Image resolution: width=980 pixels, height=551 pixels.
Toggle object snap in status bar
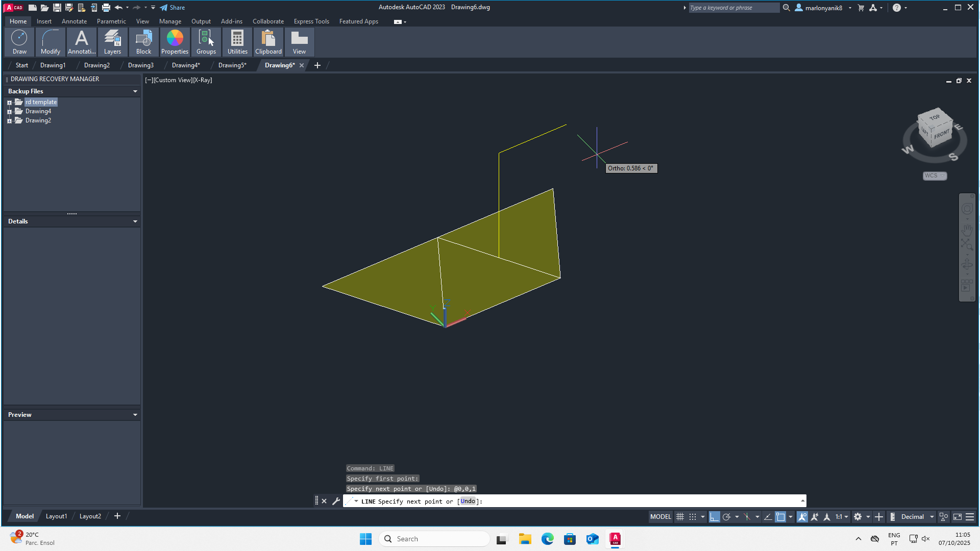pyautogui.click(x=780, y=517)
